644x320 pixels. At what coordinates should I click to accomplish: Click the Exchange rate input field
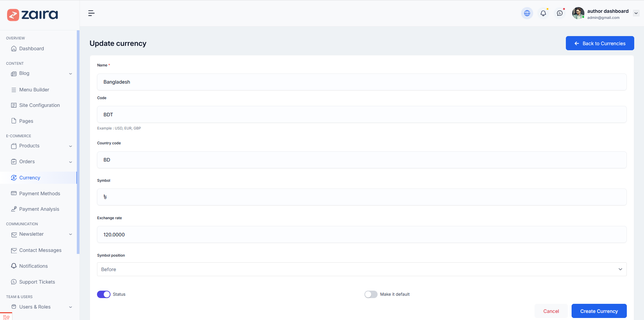(361, 235)
